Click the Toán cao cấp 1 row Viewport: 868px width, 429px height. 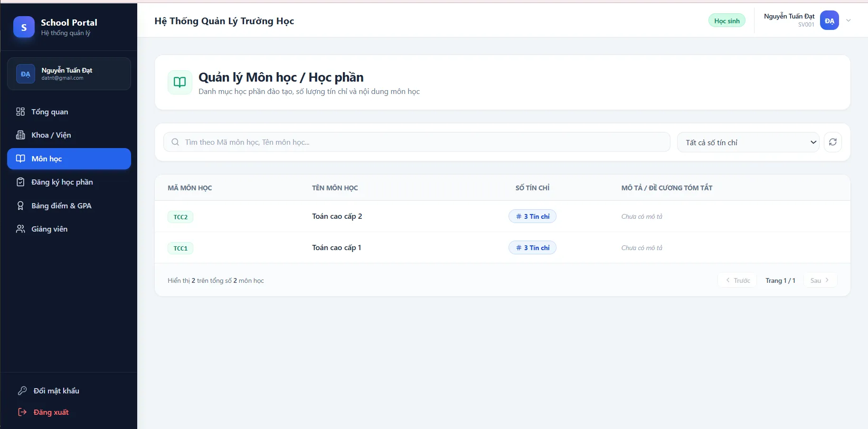tap(502, 248)
